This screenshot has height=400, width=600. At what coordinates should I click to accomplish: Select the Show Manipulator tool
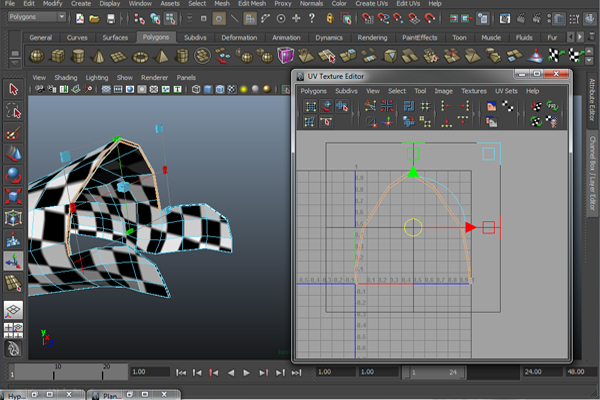pos(13,261)
